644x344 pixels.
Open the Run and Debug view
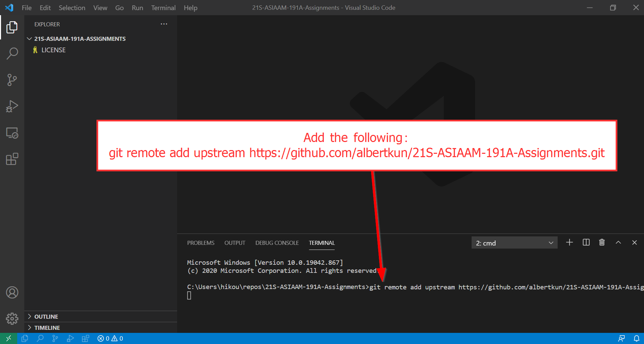(x=12, y=106)
